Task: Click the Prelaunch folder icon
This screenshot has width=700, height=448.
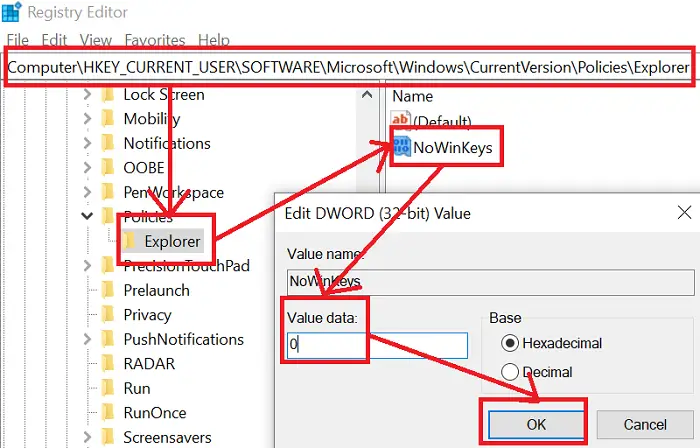Action: click(x=108, y=290)
